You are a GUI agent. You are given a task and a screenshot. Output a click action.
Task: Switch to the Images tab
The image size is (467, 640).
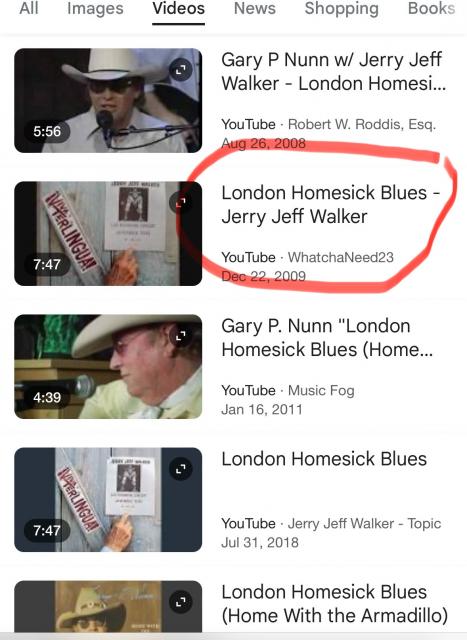[95, 9]
